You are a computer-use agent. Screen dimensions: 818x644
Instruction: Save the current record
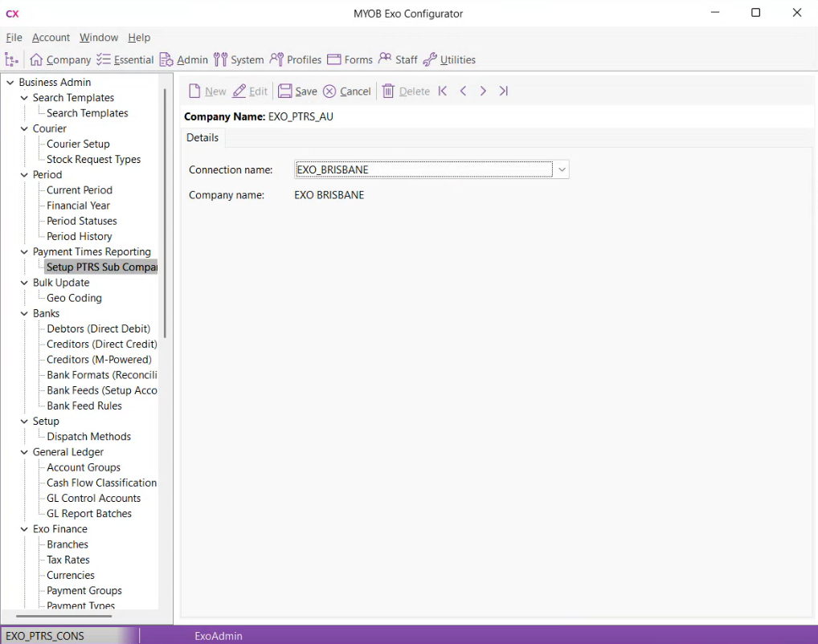click(x=297, y=92)
